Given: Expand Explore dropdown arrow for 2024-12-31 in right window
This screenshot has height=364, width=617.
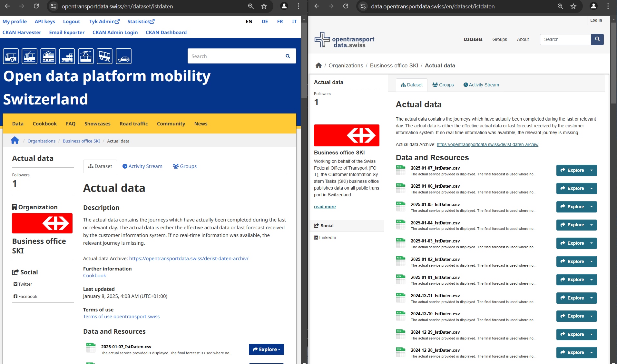Looking at the screenshot, I should pyautogui.click(x=592, y=298).
